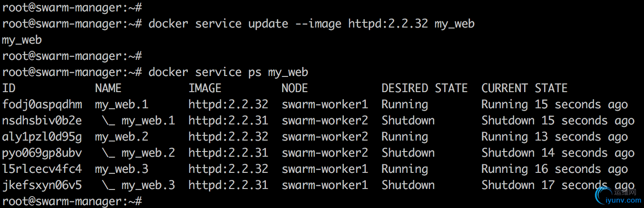Image resolution: width=644 pixels, height=208 pixels.
Task: Click the docker service update command text
Action: 312,24
